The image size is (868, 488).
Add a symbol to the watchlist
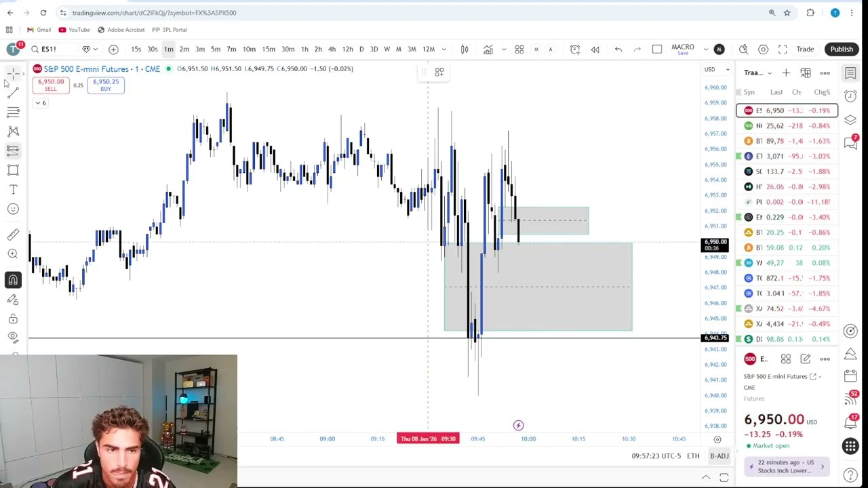click(786, 73)
